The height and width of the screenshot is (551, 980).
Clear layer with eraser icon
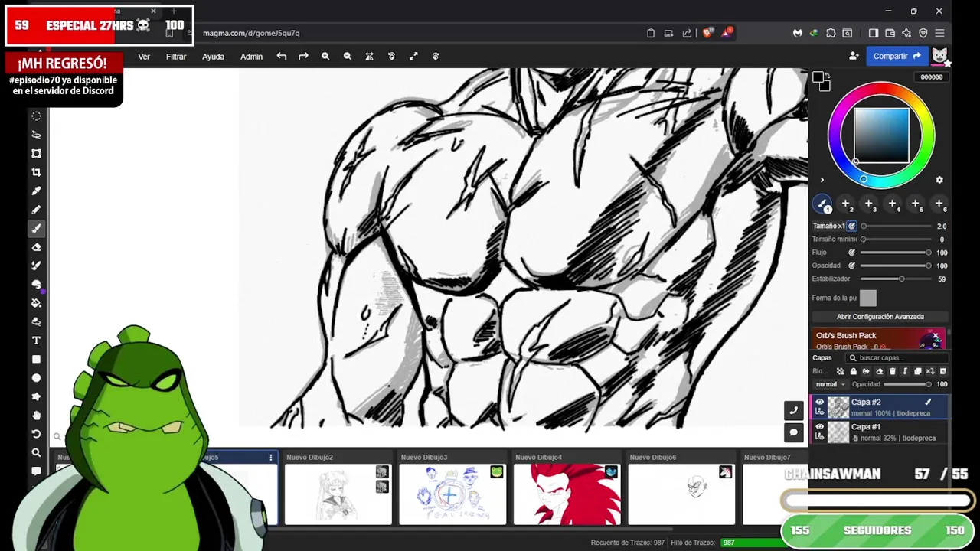879,371
